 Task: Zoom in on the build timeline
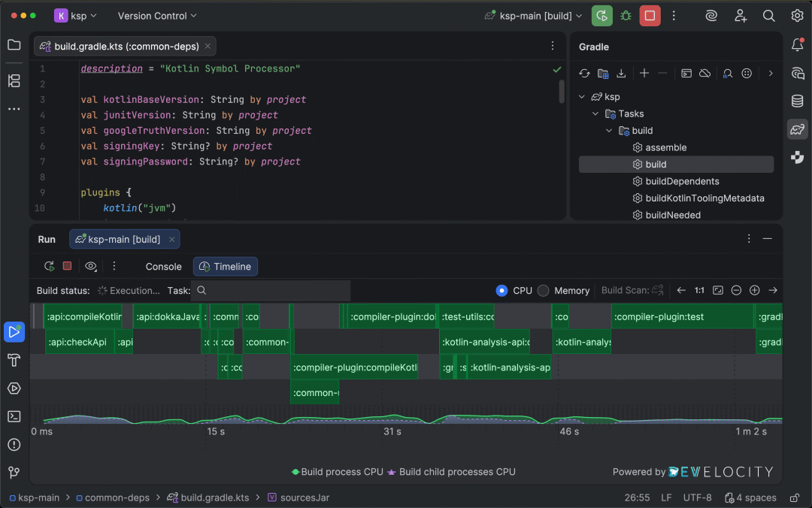tap(754, 290)
